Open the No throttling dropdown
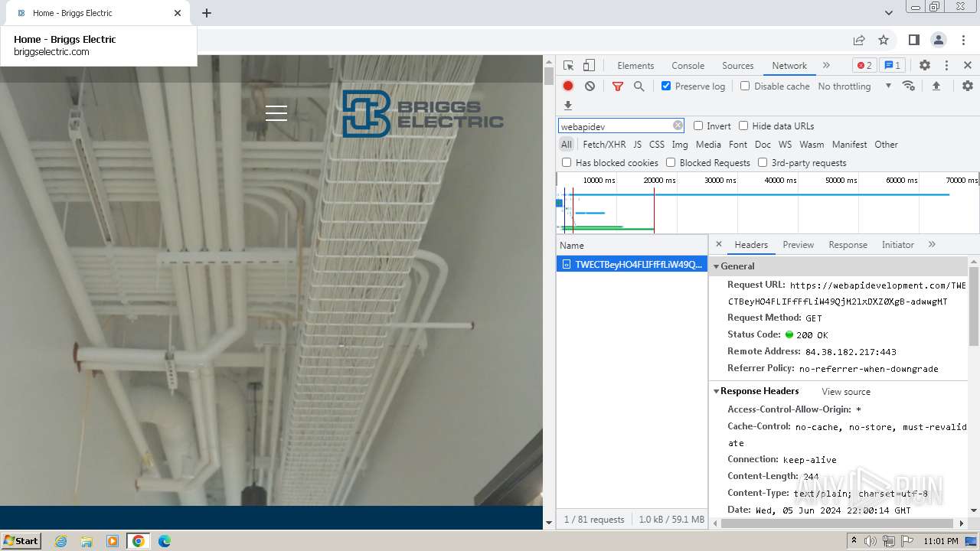This screenshot has width=980, height=551. (x=854, y=86)
